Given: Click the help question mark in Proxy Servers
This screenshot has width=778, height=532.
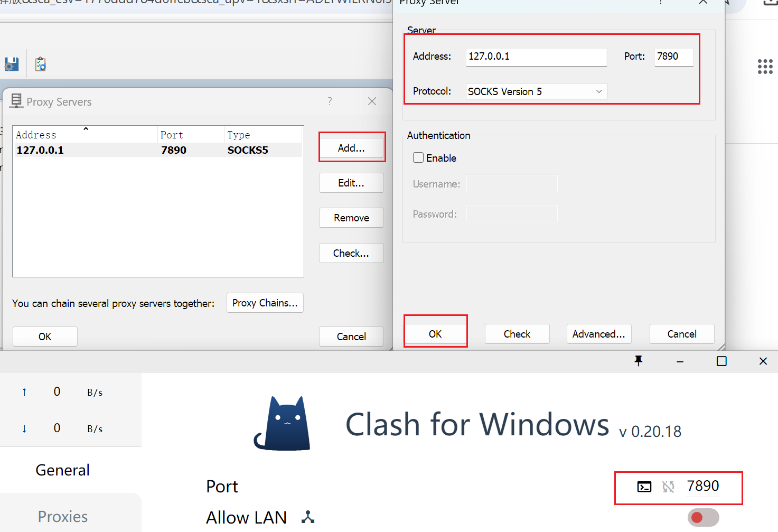Looking at the screenshot, I should click(x=330, y=101).
